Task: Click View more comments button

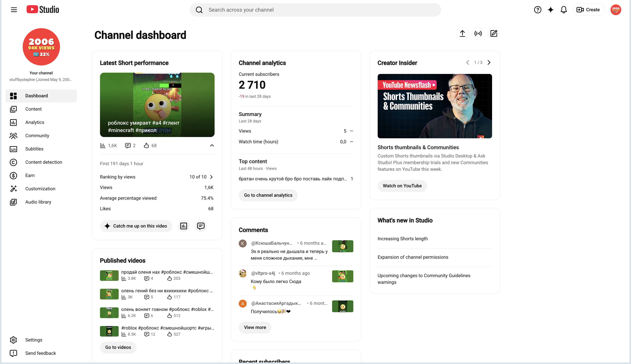Action: pos(255,327)
